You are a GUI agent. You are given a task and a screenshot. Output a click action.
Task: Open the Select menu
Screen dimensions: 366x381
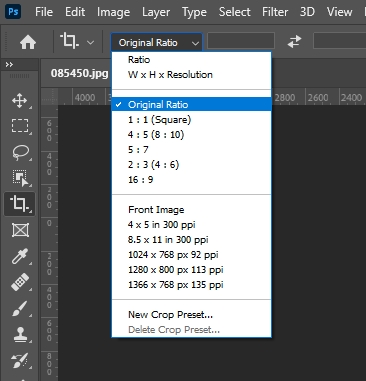[x=234, y=12]
